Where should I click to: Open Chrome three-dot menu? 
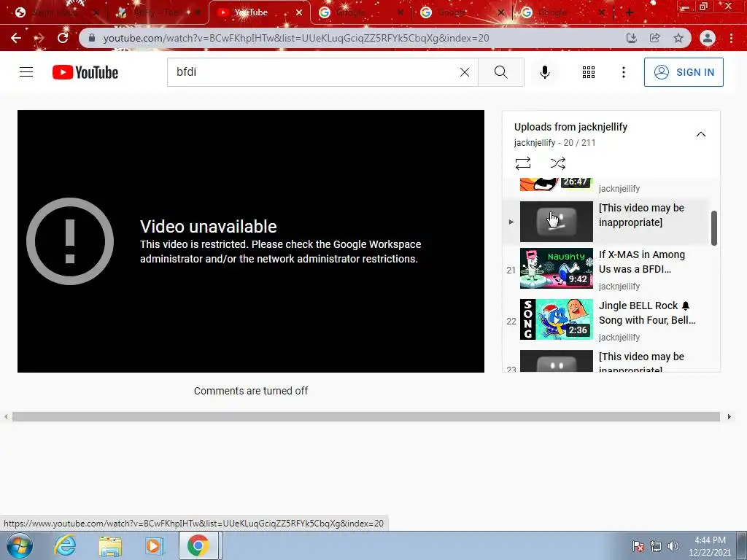[x=731, y=38]
